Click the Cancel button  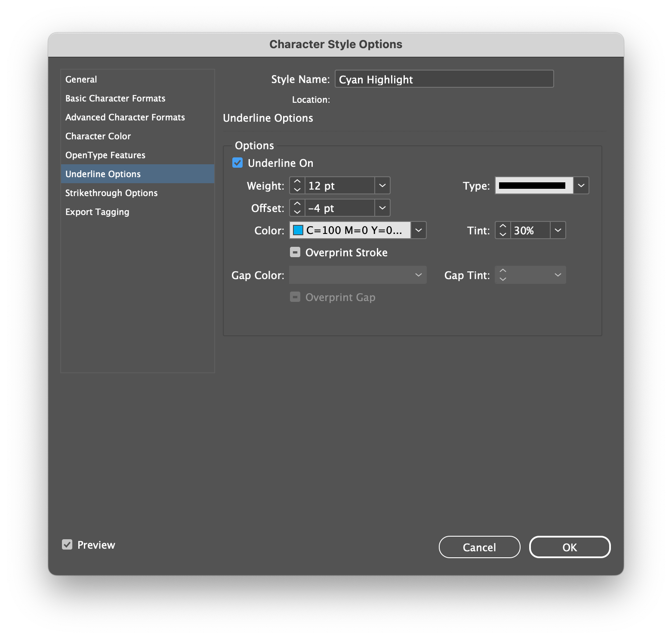[x=479, y=547]
